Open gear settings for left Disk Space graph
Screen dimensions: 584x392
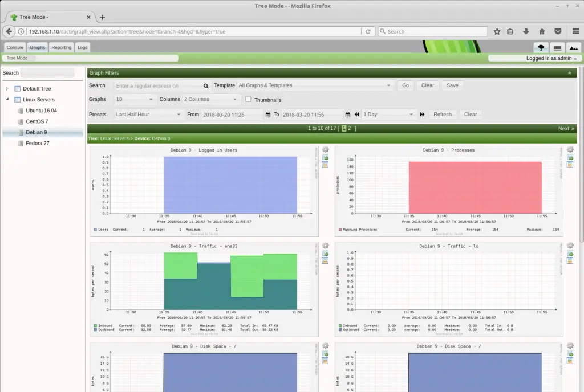pyautogui.click(x=326, y=345)
